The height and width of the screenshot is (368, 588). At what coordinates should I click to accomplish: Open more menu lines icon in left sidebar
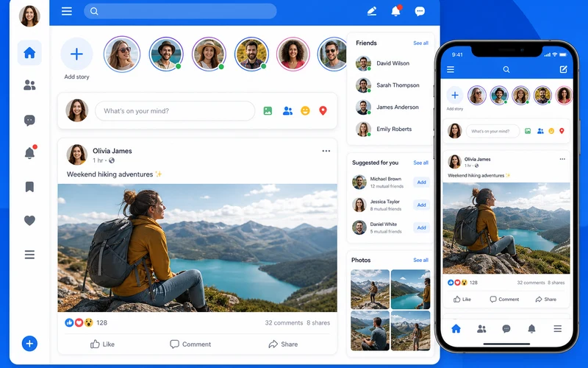point(29,255)
